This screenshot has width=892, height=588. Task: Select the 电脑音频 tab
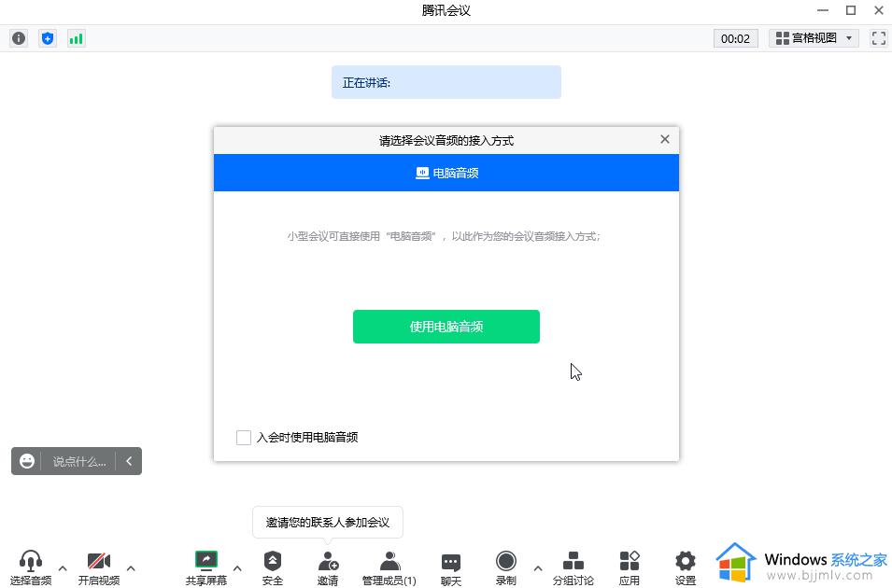pos(446,173)
